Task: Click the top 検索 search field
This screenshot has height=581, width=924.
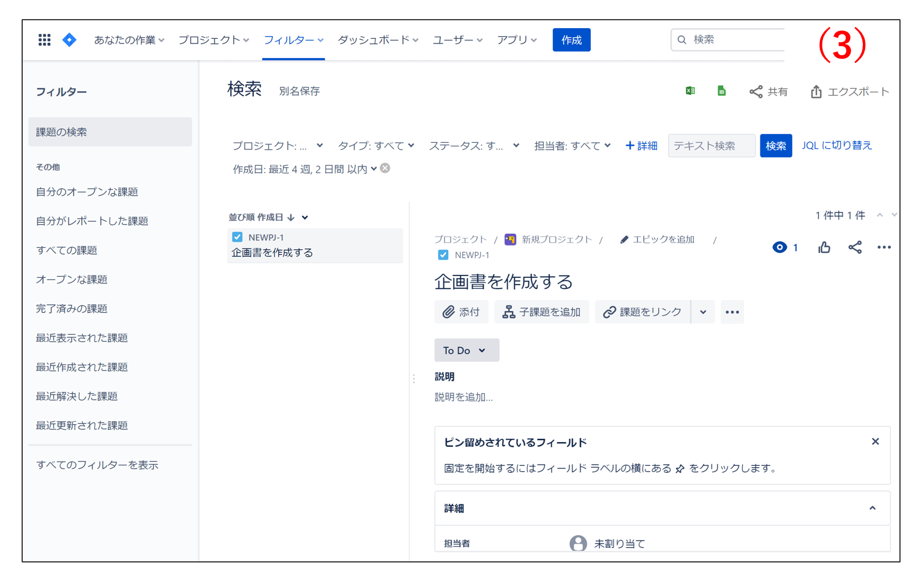Action: (x=727, y=40)
